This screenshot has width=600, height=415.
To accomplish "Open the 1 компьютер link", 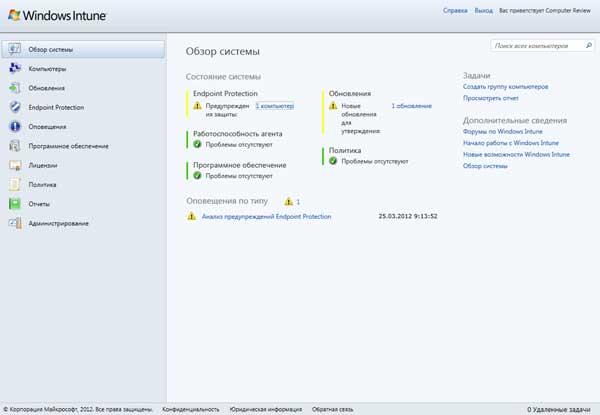I will [x=275, y=106].
